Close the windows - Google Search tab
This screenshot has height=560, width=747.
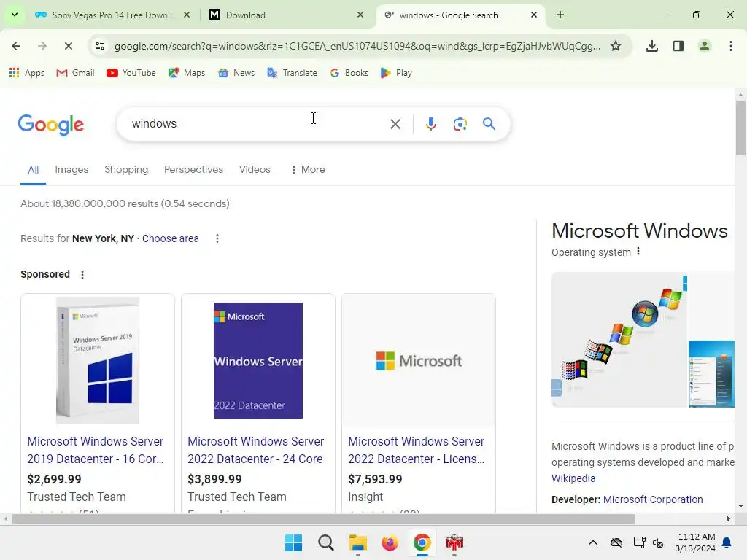click(x=533, y=15)
